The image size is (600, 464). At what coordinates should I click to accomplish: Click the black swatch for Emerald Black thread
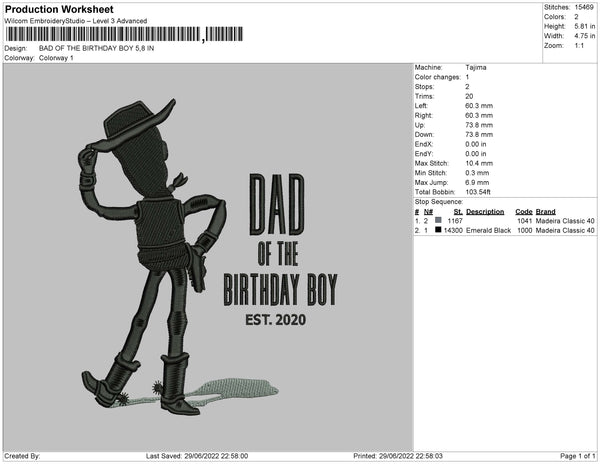(438, 230)
